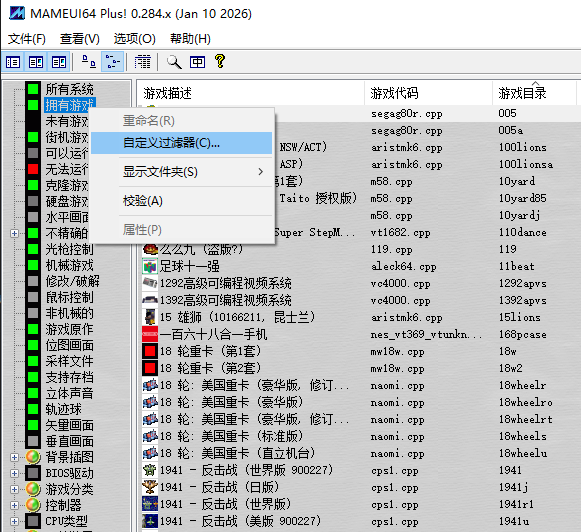
Task: Select the 光枪控制 folder
Action: [x=70, y=249]
